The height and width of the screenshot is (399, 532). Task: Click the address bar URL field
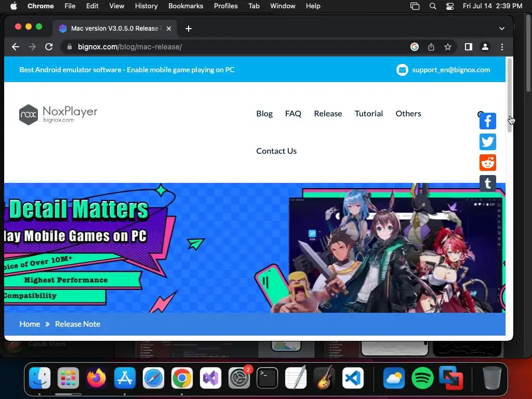coord(234,47)
